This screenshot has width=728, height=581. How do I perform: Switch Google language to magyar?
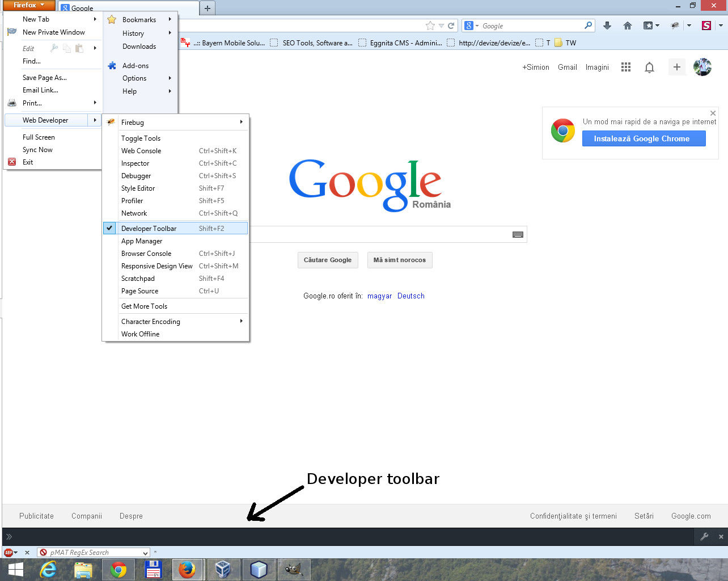[x=380, y=296]
